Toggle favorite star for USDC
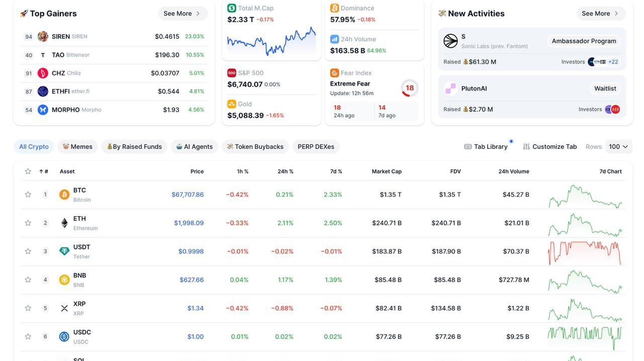Screen dimensions: 644x361 pos(28,336)
